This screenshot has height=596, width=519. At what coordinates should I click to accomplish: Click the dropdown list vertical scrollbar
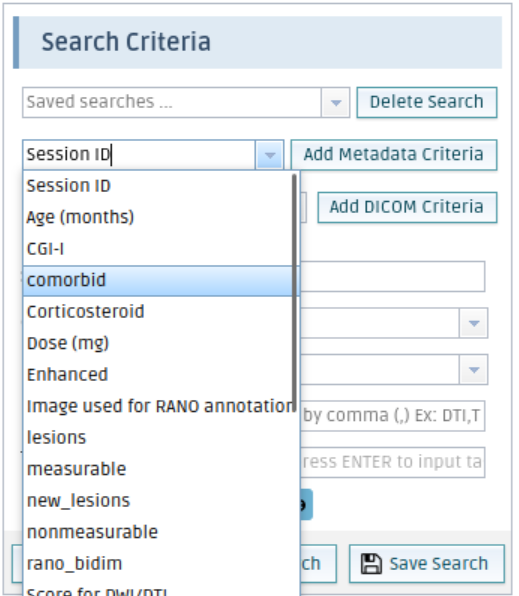click(x=294, y=293)
